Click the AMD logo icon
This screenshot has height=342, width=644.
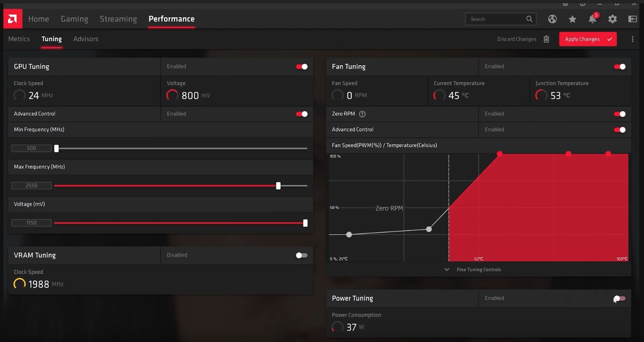click(13, 19)
